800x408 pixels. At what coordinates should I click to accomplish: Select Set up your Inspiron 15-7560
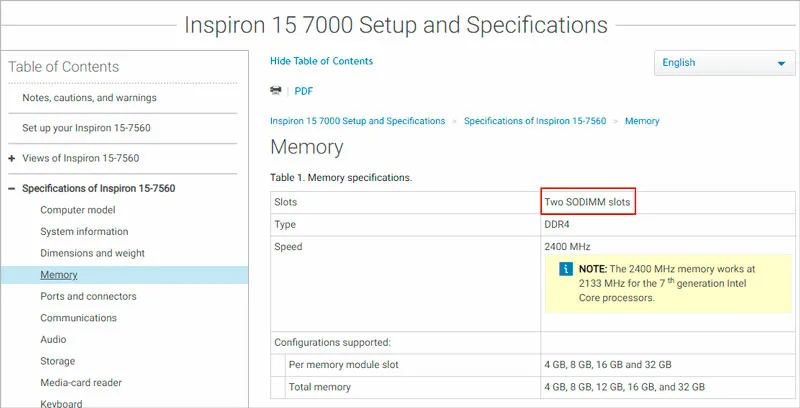coord(86,128)
